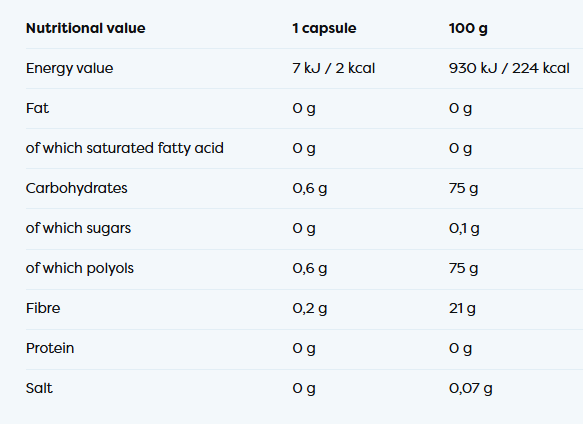Screen dimensions: 583x424
Task: Select the 0,07 g salt value
Action: tap(471, 388)
